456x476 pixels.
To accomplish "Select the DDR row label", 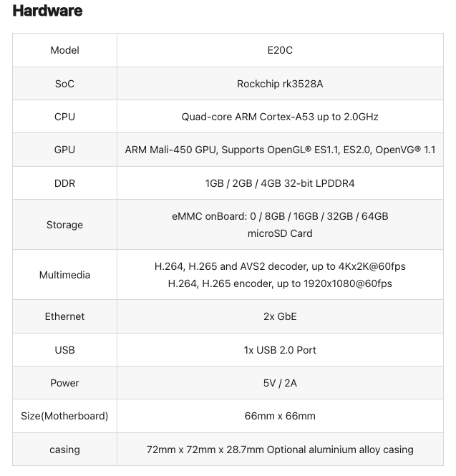I will point(64,183).
